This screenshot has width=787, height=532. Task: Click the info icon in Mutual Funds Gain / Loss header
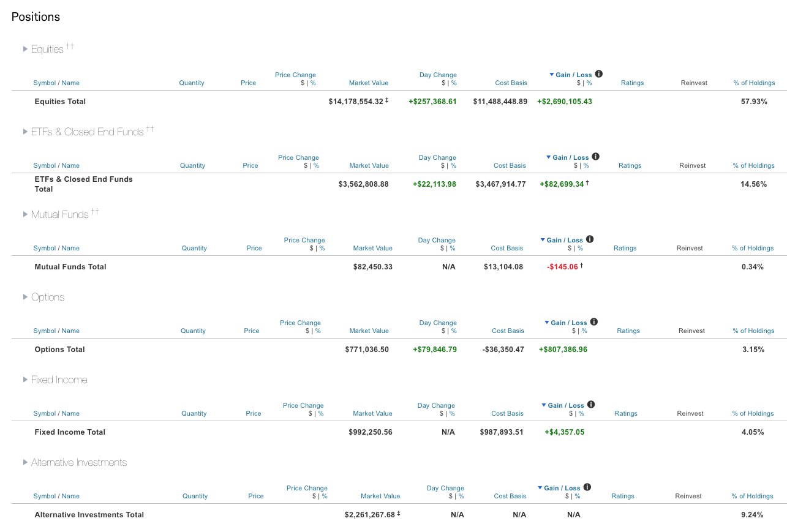[590, 239]
